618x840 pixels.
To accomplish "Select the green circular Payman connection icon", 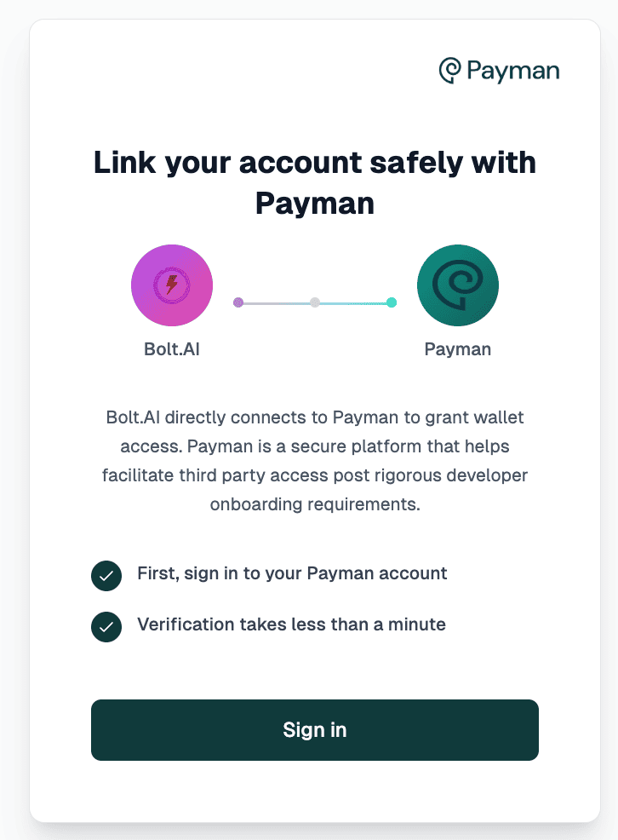I will click(x=457, y=285).
